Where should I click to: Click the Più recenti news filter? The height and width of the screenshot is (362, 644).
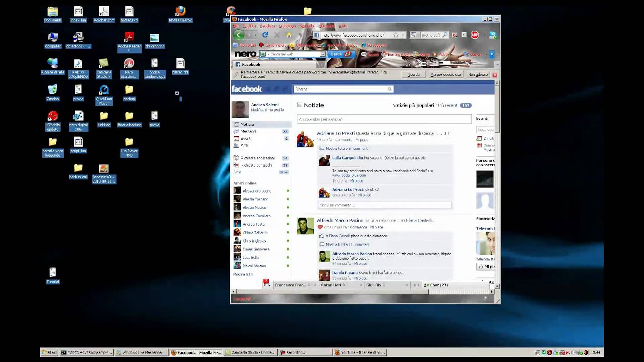click(x=448, y=105)
